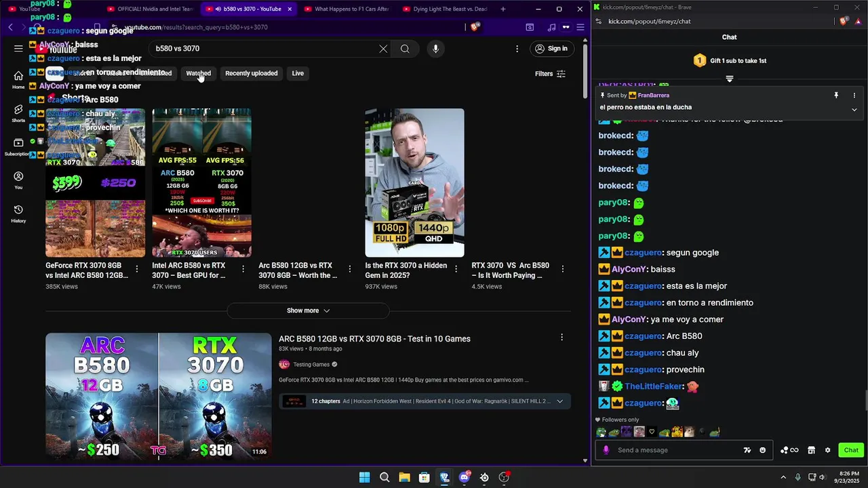
Task: Click the Brave Shields icon in YouTube window
Action: tap(475, 27)
